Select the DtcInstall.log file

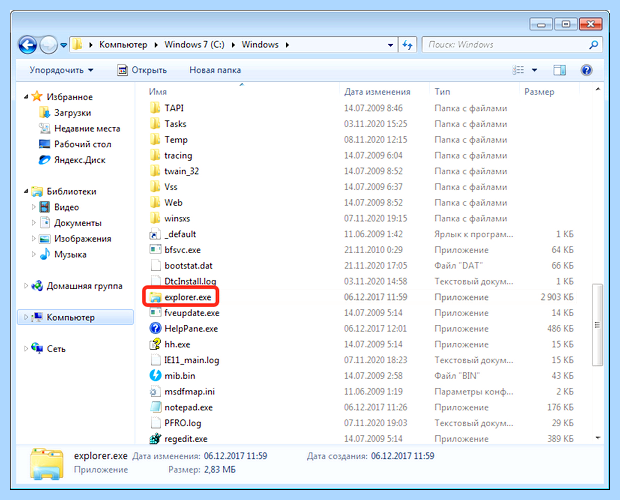click(x=190, y=281)
